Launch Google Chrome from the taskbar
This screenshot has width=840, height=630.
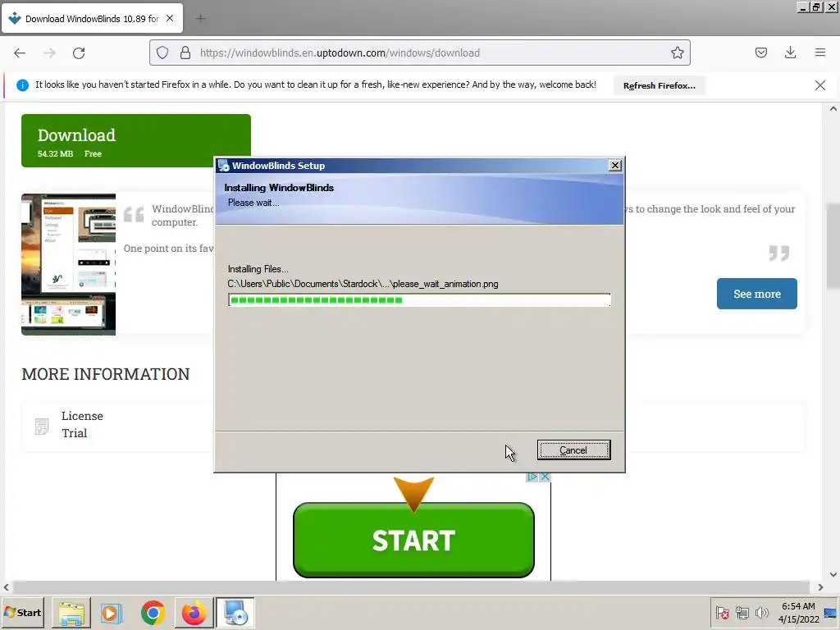pos(153,613)
